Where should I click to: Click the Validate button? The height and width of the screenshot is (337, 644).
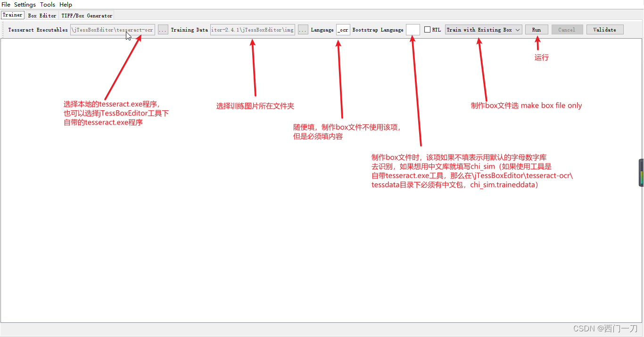(x=605, y=29)
